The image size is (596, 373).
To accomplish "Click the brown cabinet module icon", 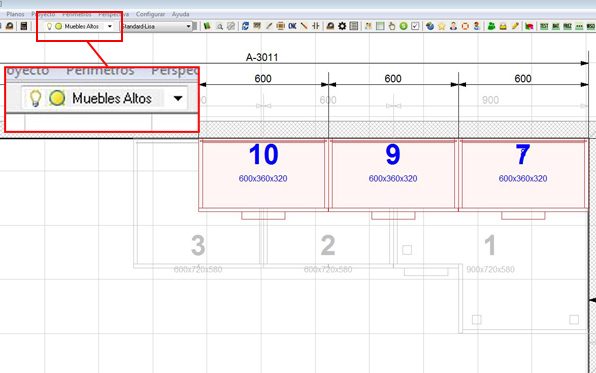I will click(281, 26).
